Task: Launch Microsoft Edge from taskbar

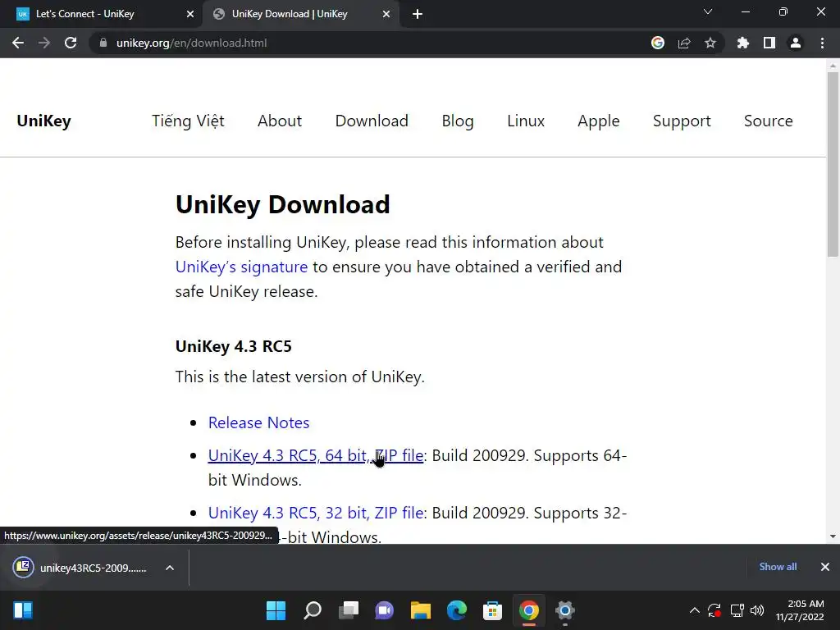Action: click(x=456, y=610)
